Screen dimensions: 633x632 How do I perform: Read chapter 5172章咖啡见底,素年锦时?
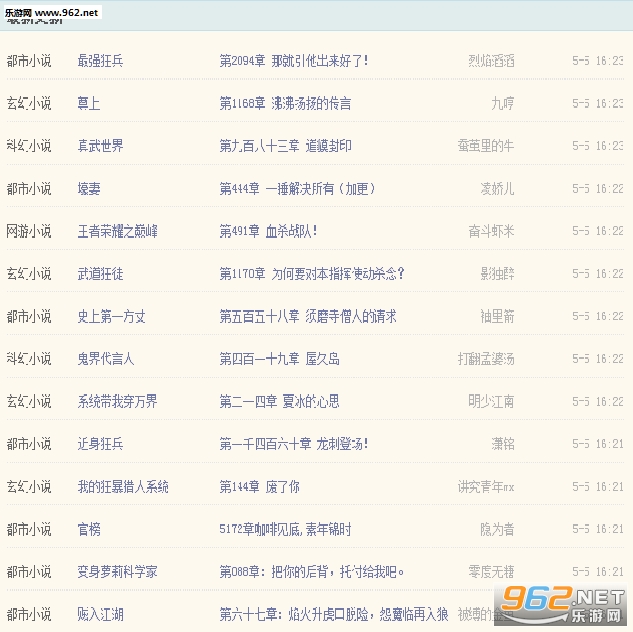click(285, 529)
